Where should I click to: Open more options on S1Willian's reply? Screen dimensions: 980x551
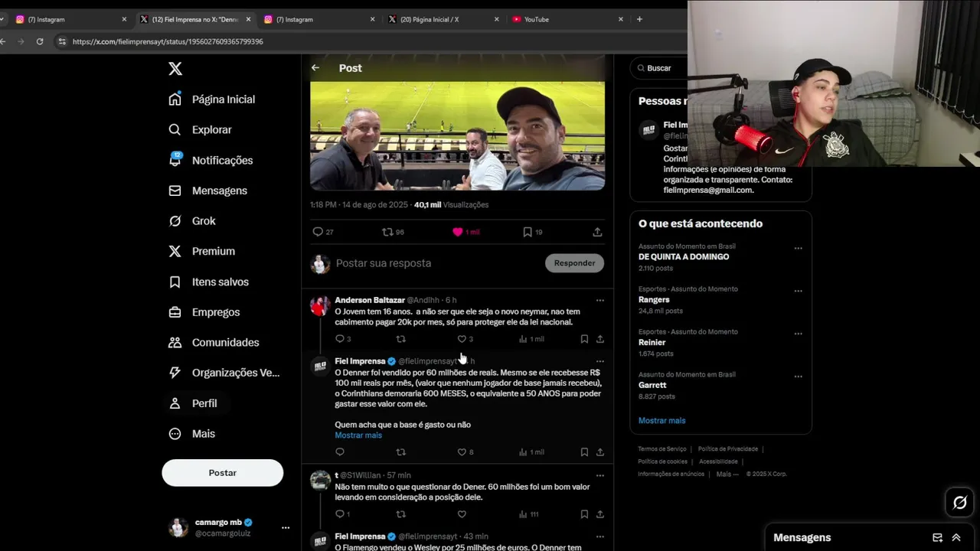599,475
